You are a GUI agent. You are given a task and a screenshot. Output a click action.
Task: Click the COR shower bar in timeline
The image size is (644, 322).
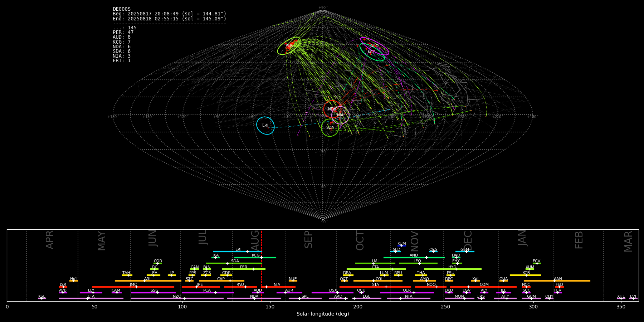[158, 263]
